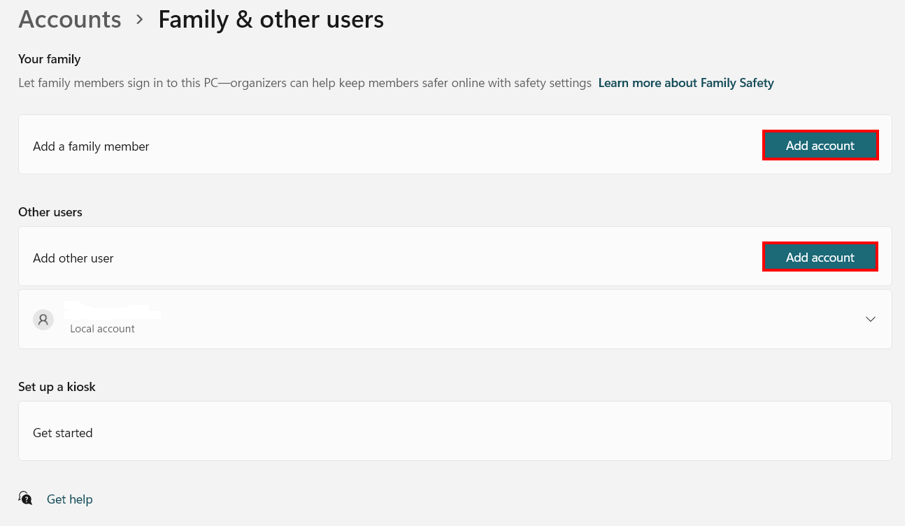
Task: Click the hidden username above Local account
Action: (112, 311)
